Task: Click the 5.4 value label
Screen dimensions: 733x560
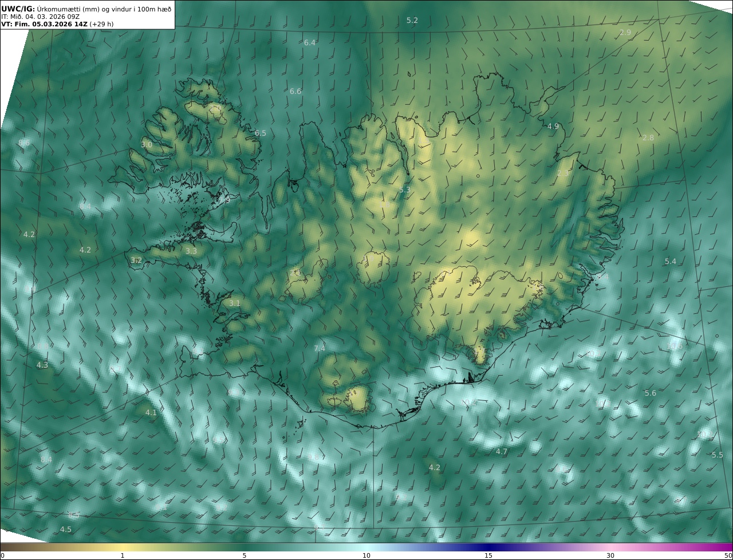Action: pos(671,261)
